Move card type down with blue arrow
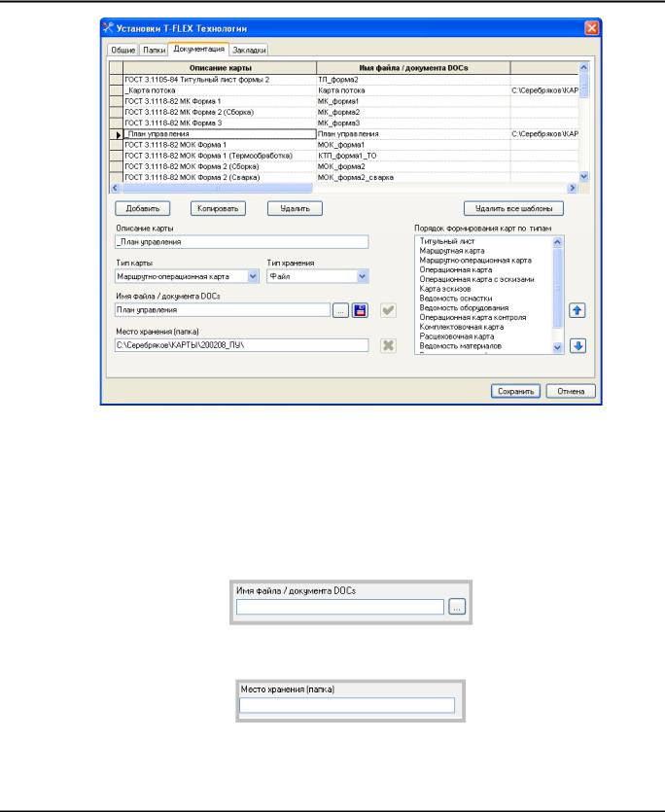Viewport: 665px width, 812px height. 577,346
